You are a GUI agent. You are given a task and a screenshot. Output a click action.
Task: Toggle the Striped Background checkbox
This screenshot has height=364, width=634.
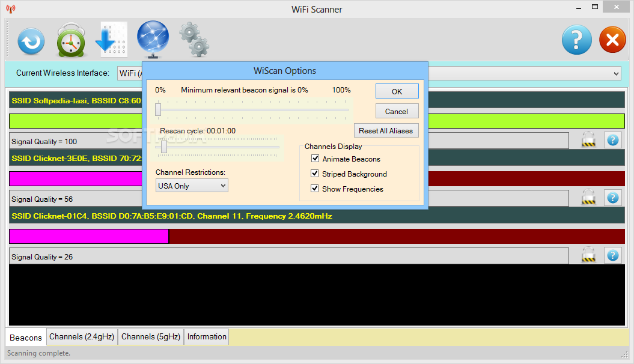(314, 174)
